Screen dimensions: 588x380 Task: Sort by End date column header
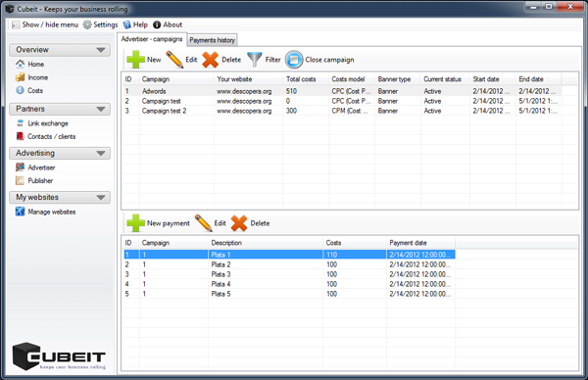(x=538, y=79)
